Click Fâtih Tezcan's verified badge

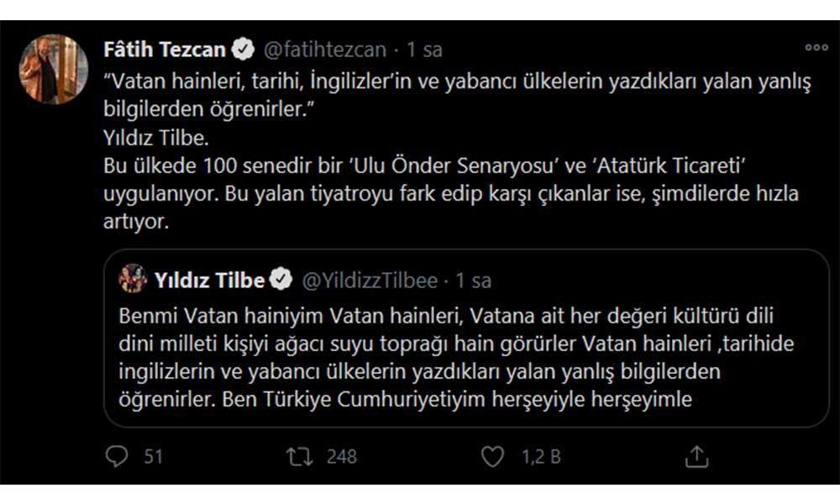(x=244, y=50)
